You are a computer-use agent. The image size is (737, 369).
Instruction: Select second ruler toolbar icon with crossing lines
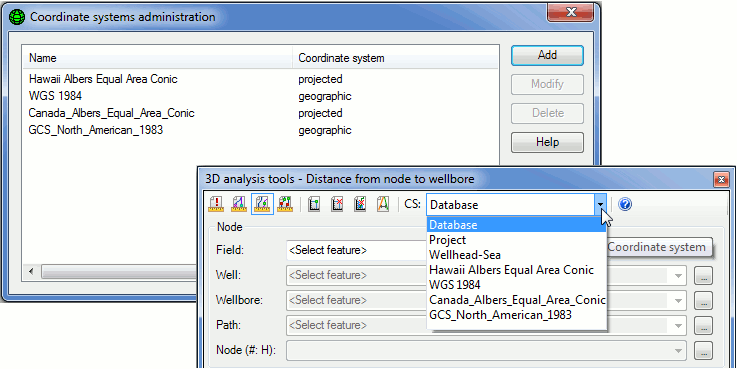click(x=239, y=204)
